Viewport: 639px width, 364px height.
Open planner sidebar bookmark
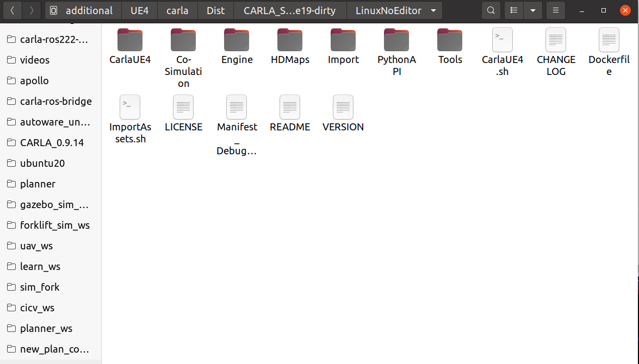(51, 184)
